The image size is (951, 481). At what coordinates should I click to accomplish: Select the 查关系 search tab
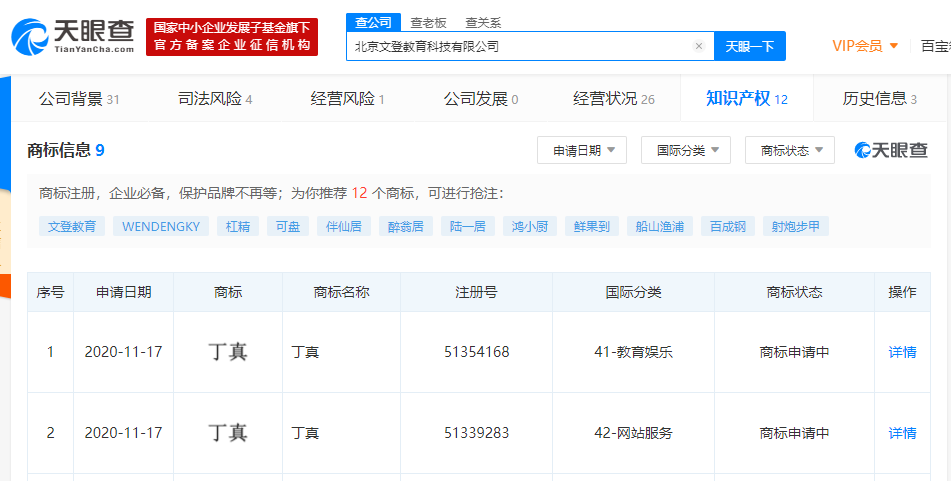(x=483, y=22)
